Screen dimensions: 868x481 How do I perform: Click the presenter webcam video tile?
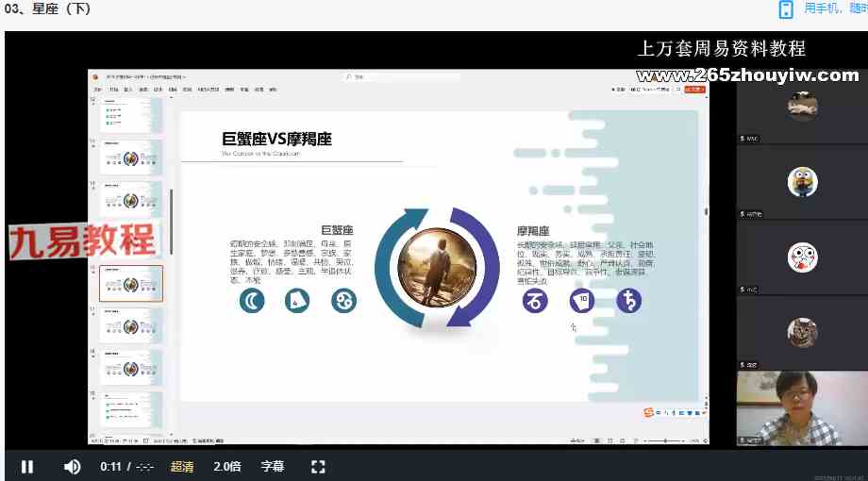coord(802,407)
